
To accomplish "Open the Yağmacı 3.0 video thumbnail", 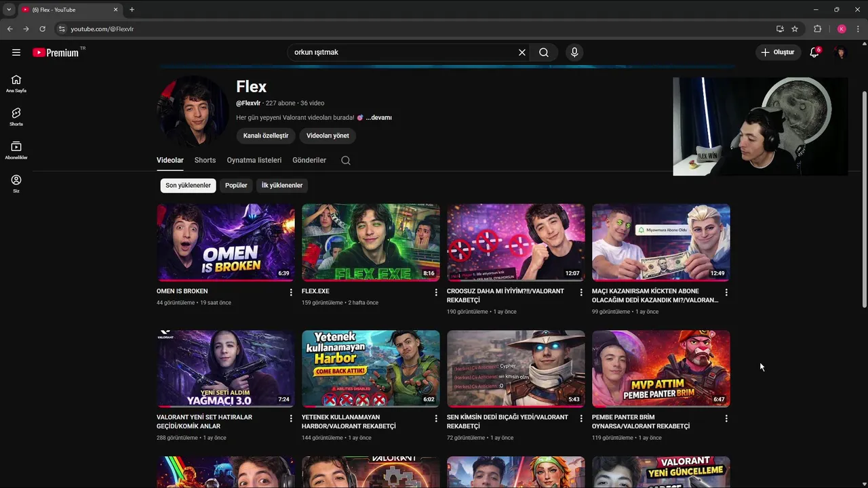I will pos(226,369).
